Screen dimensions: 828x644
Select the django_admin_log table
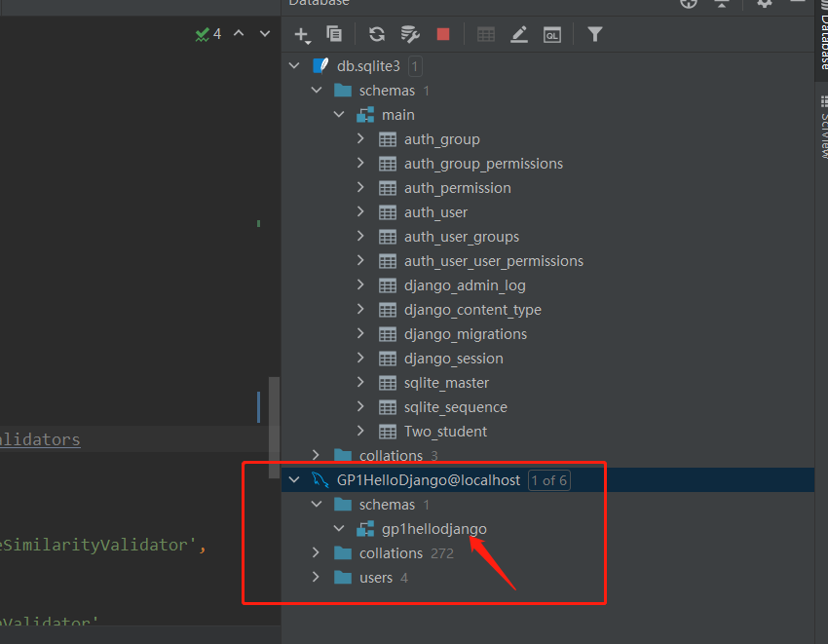tap(465, 285)
